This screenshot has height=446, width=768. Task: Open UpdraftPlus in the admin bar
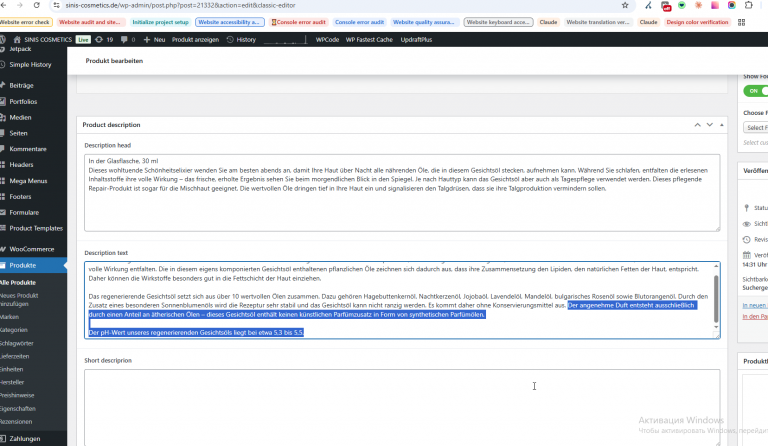(x=416, y=40)
